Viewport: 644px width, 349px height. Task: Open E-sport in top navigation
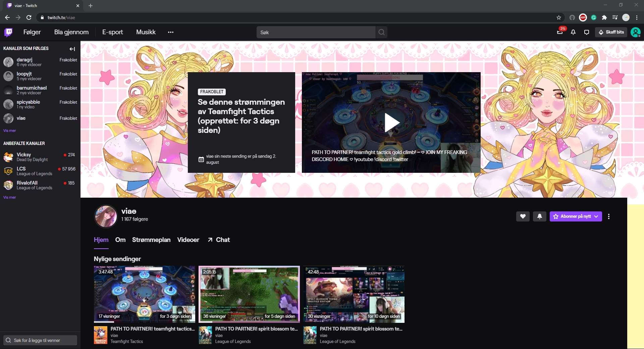[x=113, y=32]
